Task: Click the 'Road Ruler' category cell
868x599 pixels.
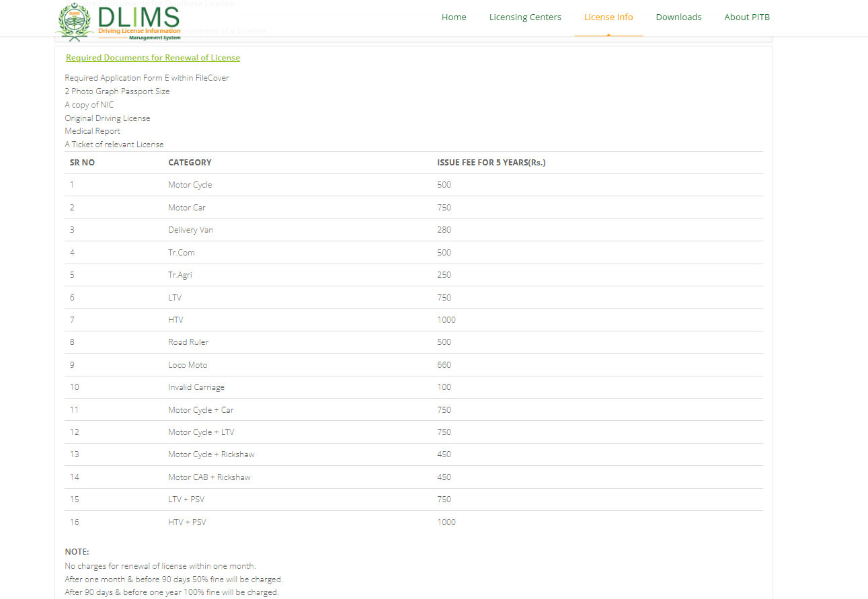Action: [188, 342]
